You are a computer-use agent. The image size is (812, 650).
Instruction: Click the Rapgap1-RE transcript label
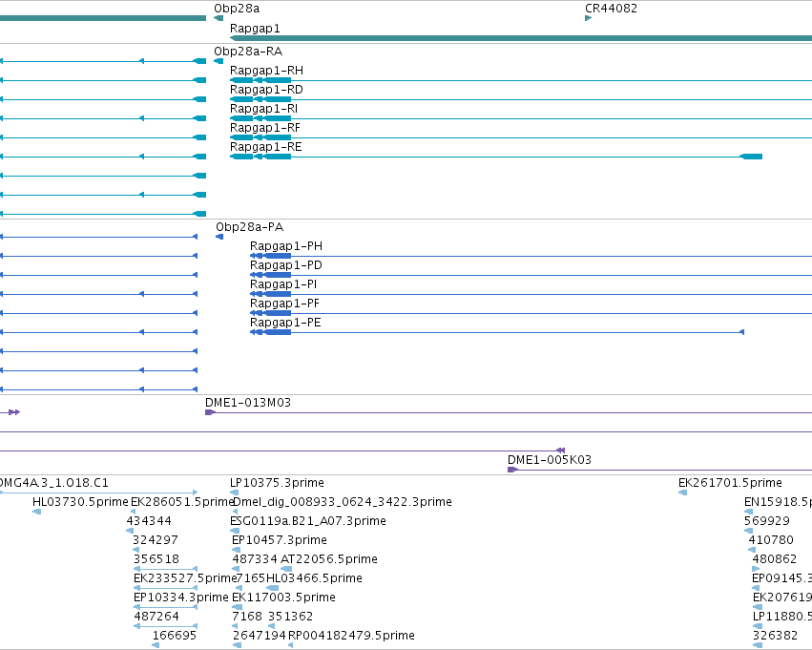click(x=265, y=147)
